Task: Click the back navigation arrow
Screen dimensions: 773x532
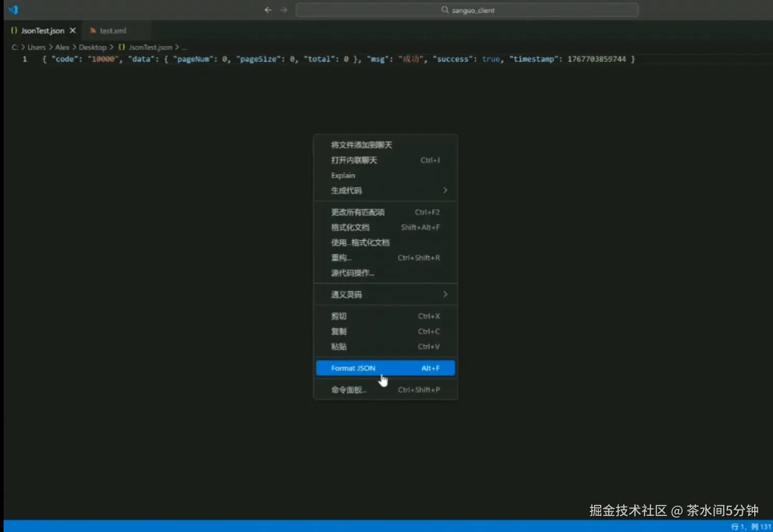Action: pos(268,10)
